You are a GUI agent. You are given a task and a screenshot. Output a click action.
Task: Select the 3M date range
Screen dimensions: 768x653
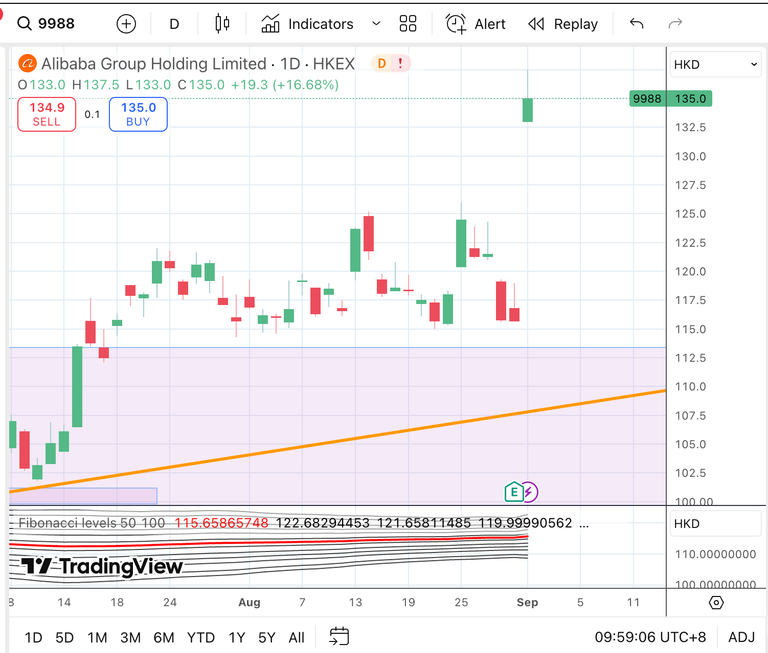pos(130,637)
